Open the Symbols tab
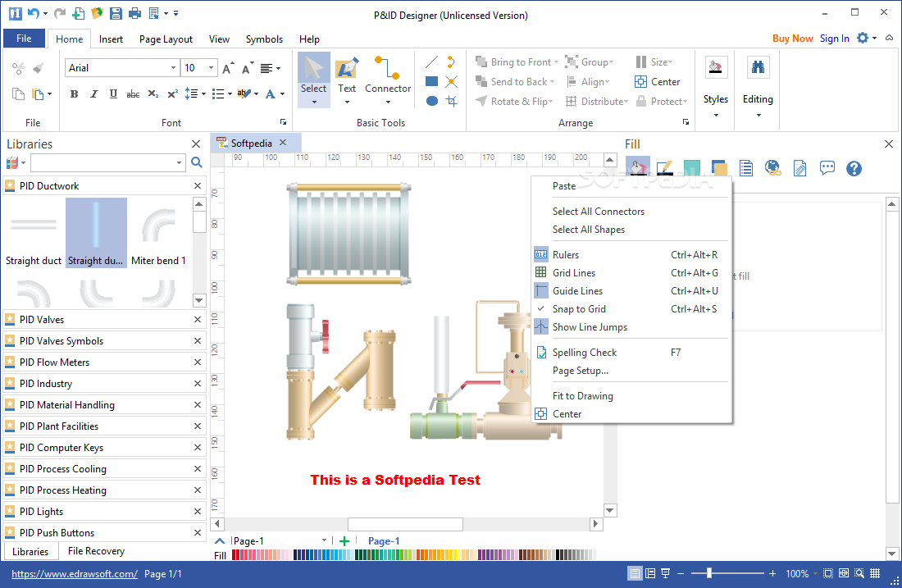This screenshot has height=588, width=902. click(264, 39)
